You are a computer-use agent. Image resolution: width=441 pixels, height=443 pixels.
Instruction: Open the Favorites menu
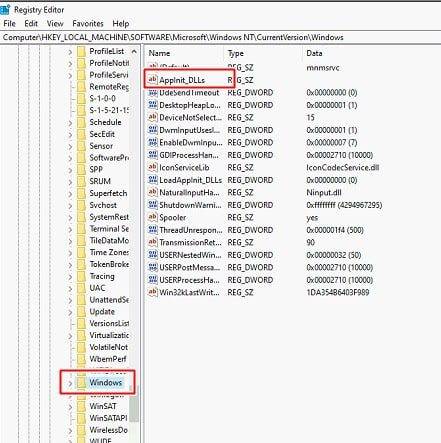88,24
